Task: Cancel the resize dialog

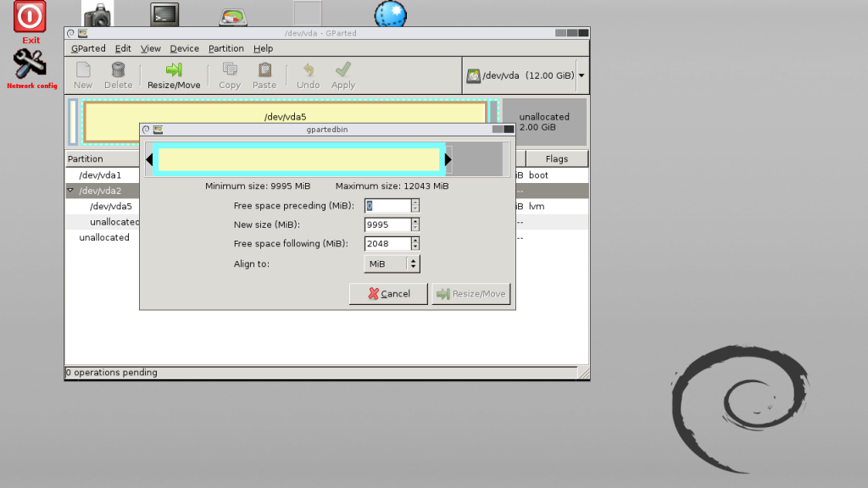Action: click(387, 293)
